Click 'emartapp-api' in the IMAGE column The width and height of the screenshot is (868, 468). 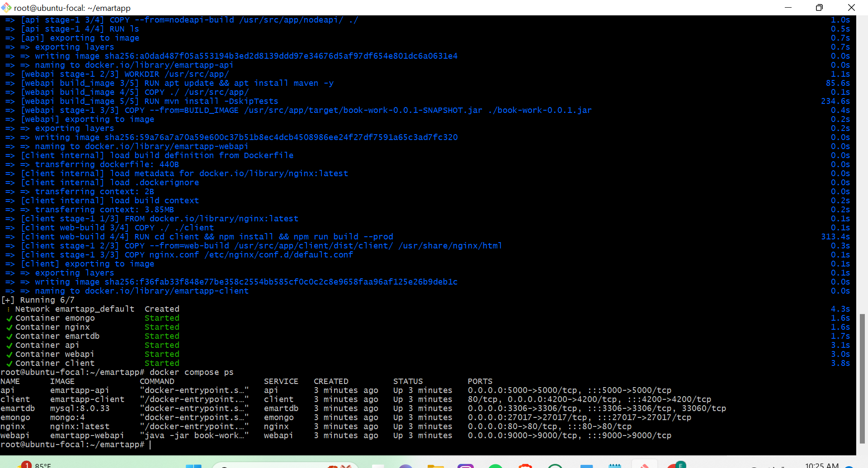pyautogui.click(x=80, y=390)
